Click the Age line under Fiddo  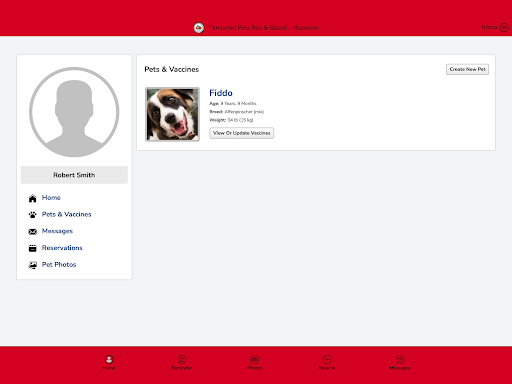[x=233, y=103]
